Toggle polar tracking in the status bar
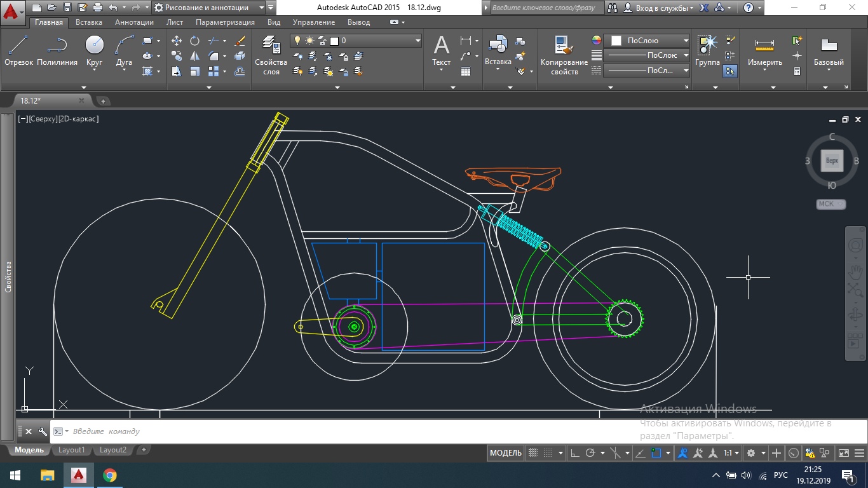Image resolution: width=868 pixels, height=488 pixels. [x=590, y=453]
